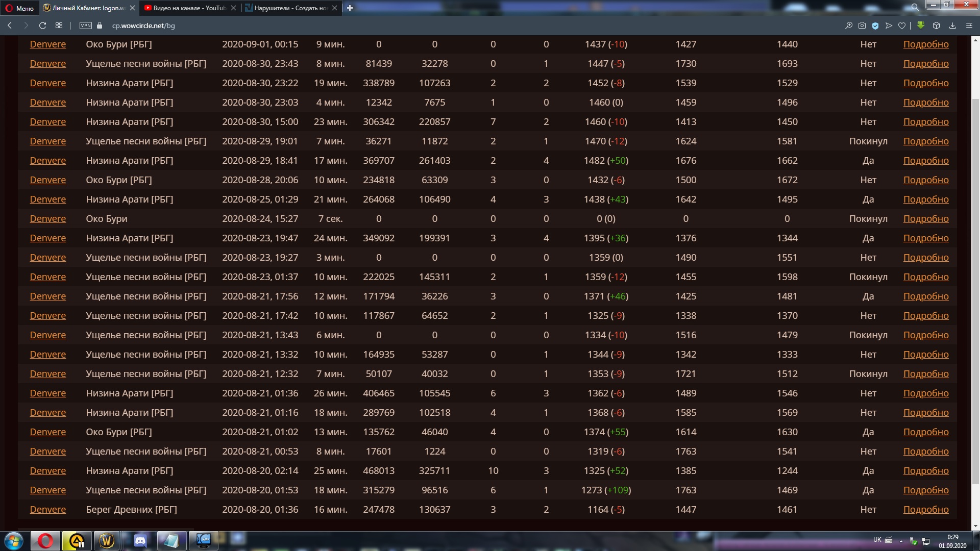Click Denvere link in Берег Древних row
This screenshot has width=980, height=551.
point(47,510)
